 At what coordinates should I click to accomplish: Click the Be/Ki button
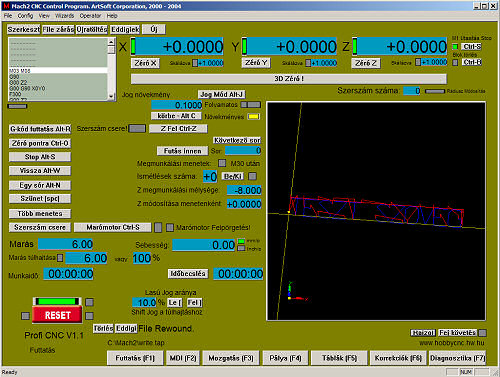point(233,176)
